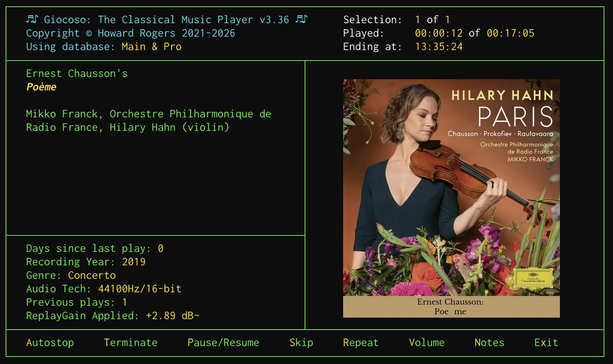The image size is (613, 364).
Task: Toggle playback with Pause/Resume
Action: [223, 342]
